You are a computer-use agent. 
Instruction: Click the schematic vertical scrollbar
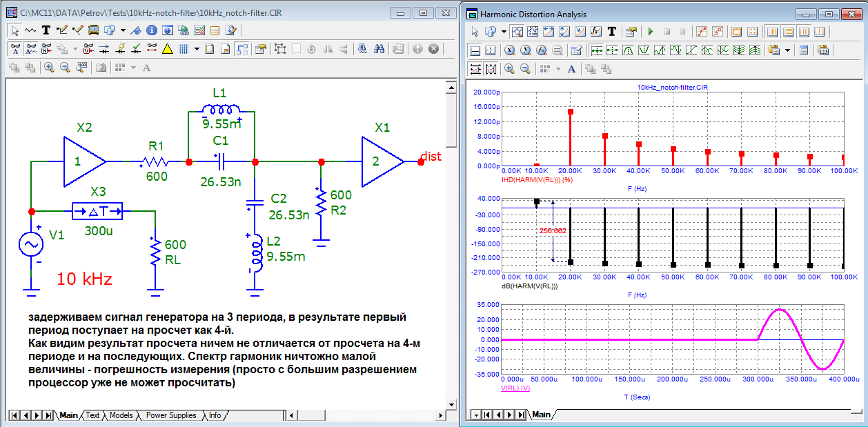[451, 241]
